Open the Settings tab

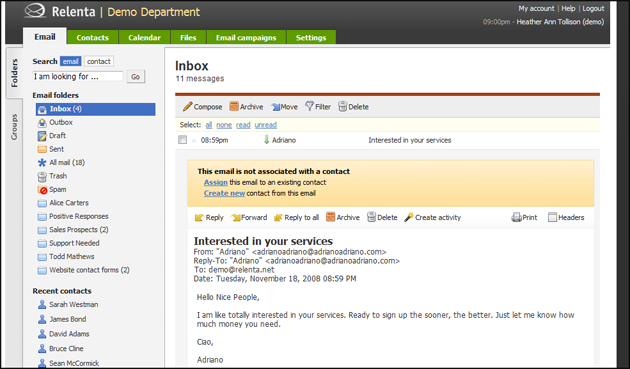311,37
